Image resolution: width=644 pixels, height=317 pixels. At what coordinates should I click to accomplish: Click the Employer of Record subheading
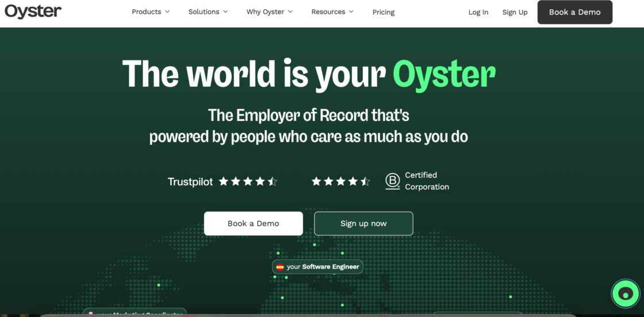click(308, 126)
